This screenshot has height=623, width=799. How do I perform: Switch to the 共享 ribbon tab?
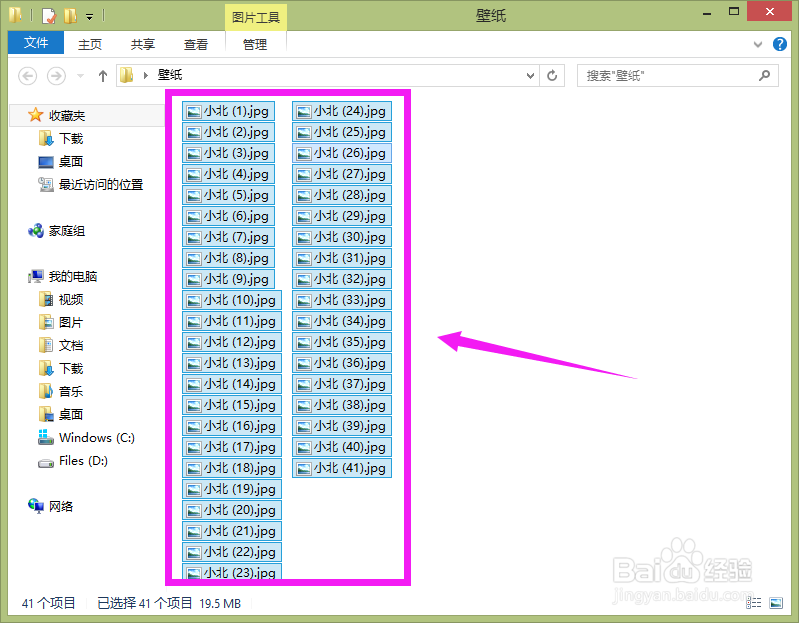coord(143,45)
